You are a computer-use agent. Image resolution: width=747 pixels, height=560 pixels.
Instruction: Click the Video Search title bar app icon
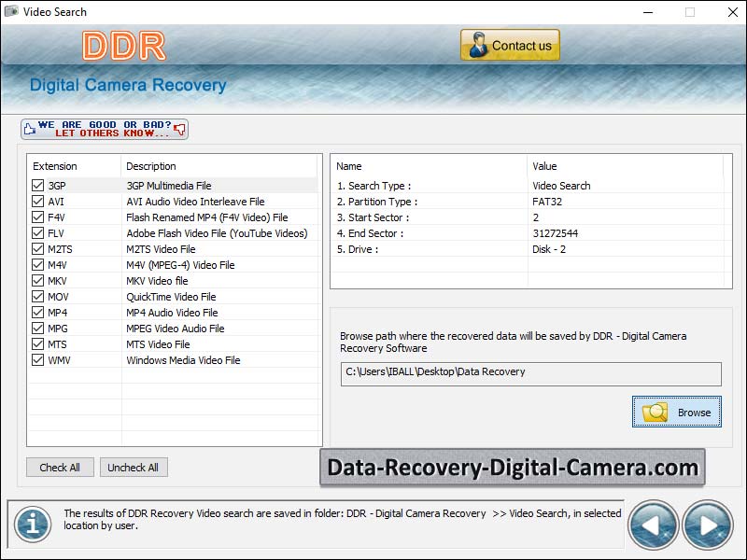coord(11,11)
